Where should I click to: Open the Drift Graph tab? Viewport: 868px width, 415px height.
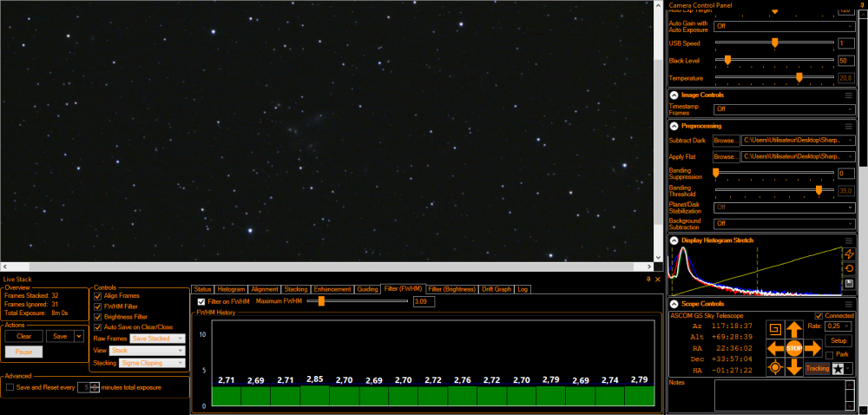click(496, 289)
